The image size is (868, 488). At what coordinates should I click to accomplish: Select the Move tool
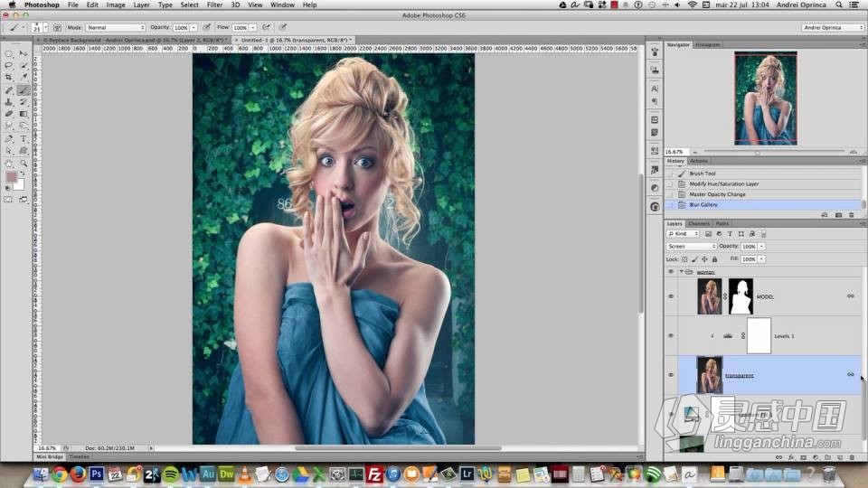click(x=24, y=53)
